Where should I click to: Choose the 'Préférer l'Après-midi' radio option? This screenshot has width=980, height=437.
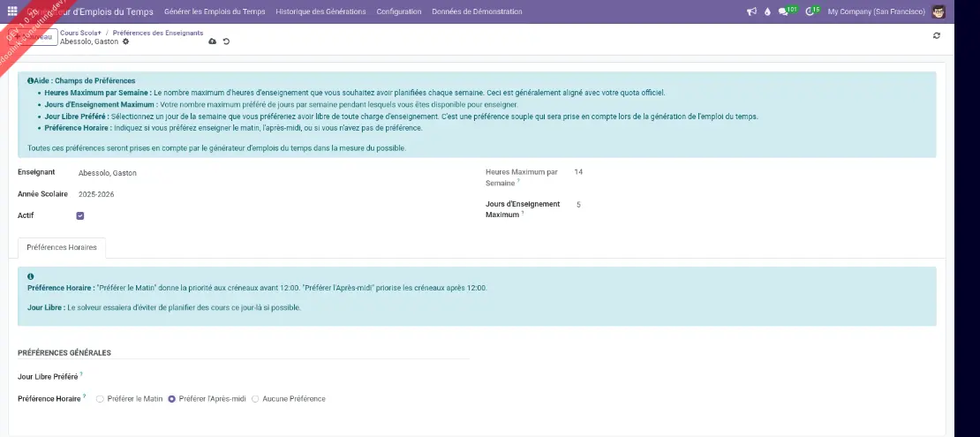point(172,399)
